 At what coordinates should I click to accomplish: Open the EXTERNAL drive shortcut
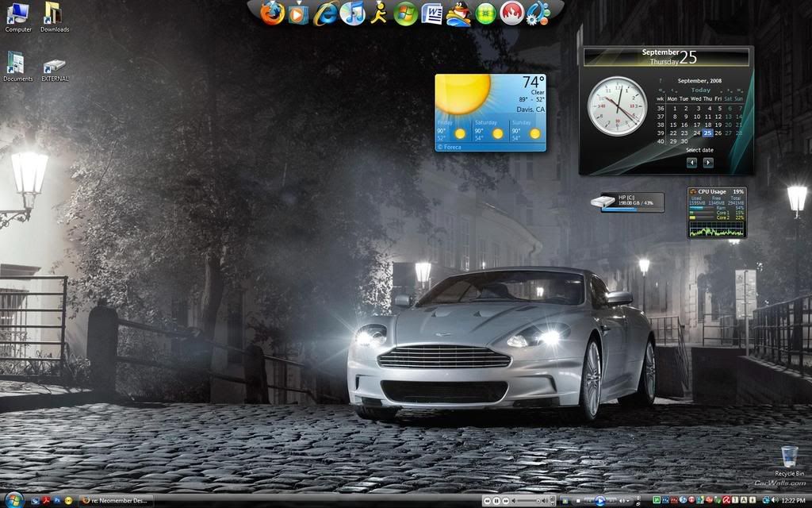click(x=55, y=67)
